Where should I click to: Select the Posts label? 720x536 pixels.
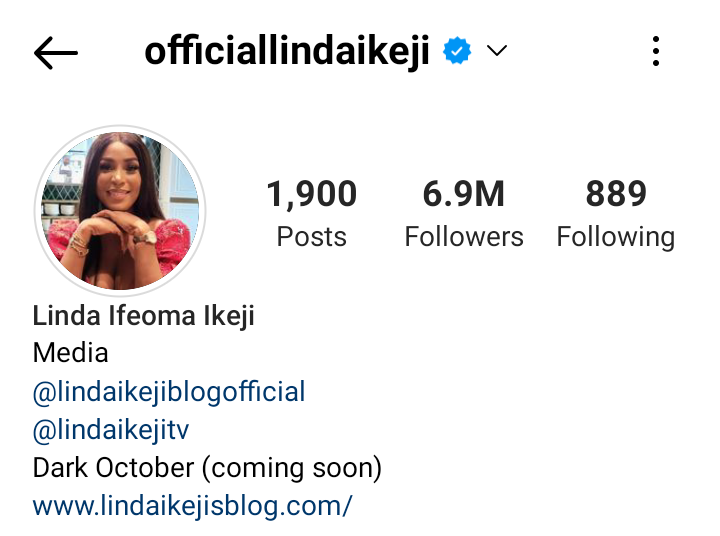312,237
